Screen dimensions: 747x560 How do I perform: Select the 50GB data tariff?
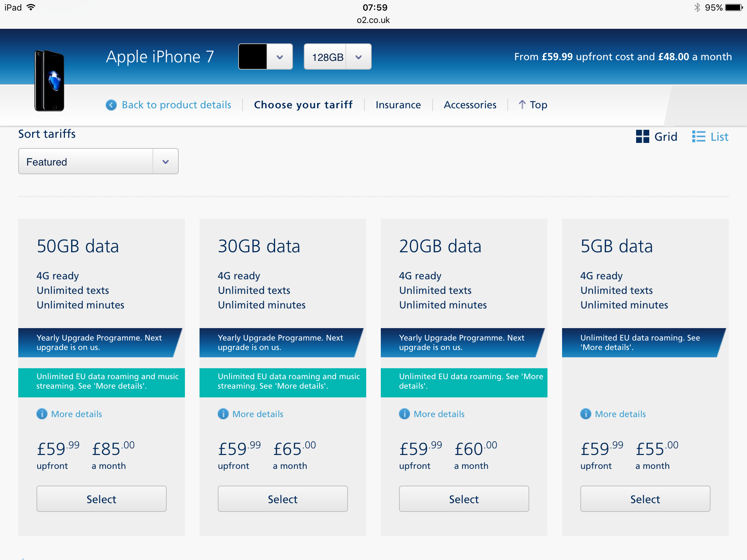pos(101,499)
